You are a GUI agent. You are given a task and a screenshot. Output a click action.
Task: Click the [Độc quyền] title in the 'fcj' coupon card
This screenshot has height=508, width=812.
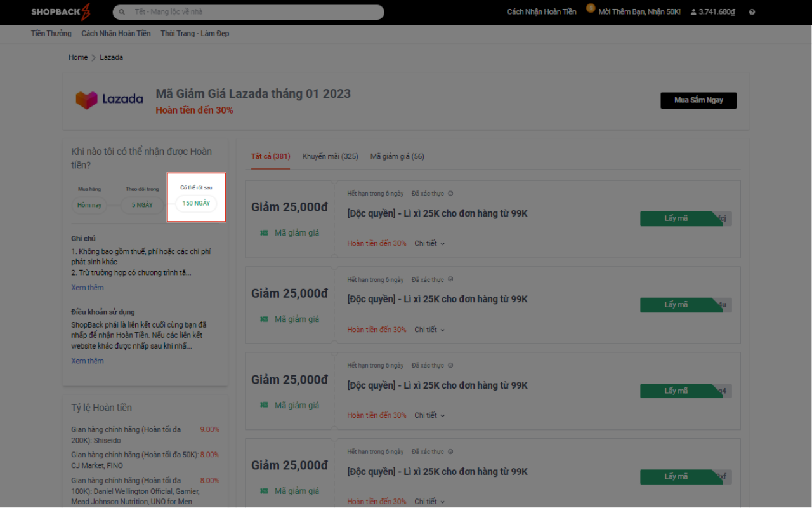pos(438,213)
